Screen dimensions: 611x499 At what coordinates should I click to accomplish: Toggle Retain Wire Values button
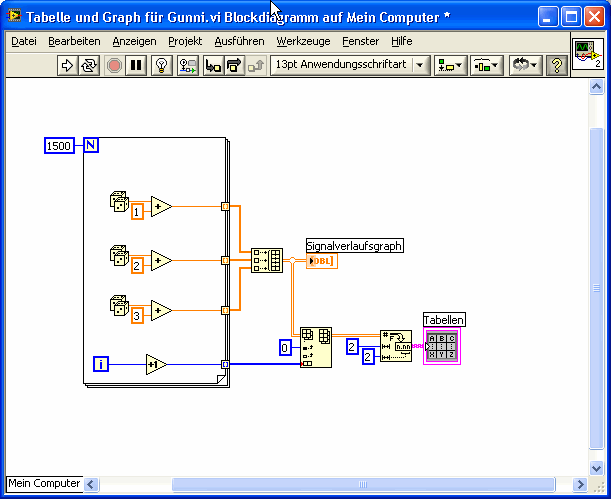point(188,65)
